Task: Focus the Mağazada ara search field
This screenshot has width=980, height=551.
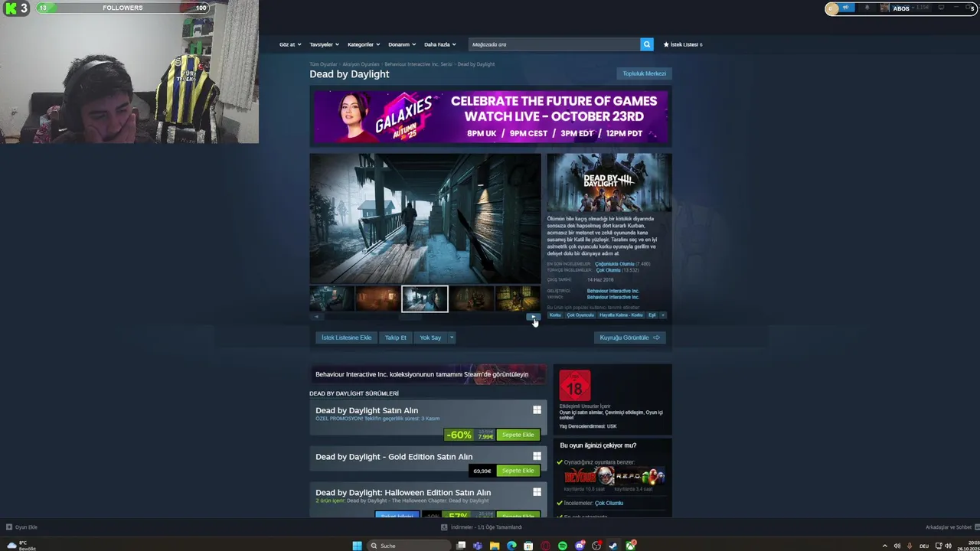Action: [554, 44]
